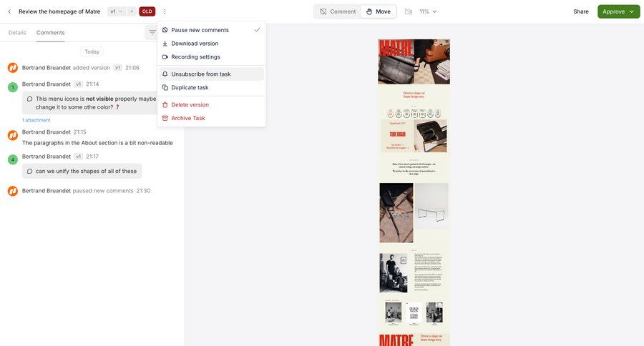Image resolution: width=644 pixels, height=346 pixels.
Task: Click the Share button
Action: point(581,11)
